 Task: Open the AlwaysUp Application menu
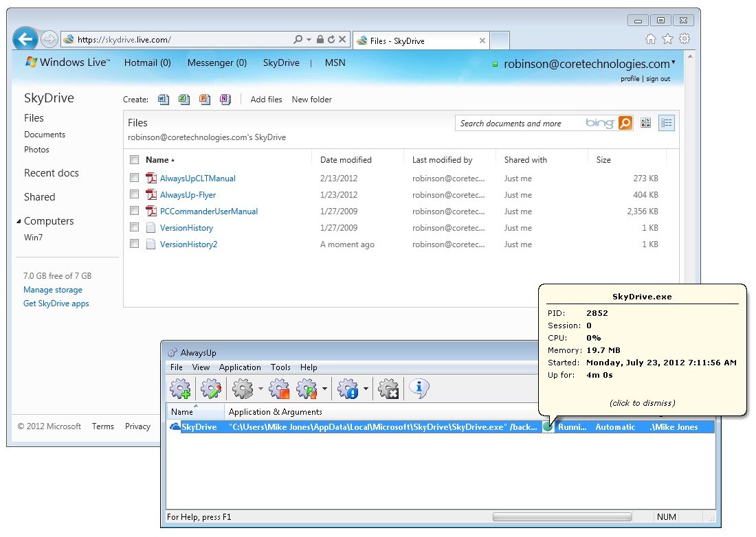coord(240,367)
